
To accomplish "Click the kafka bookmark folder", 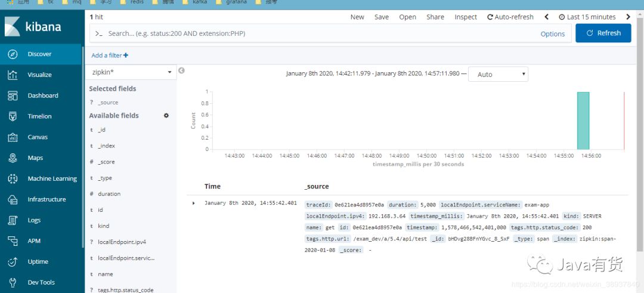I will (194, 2).
